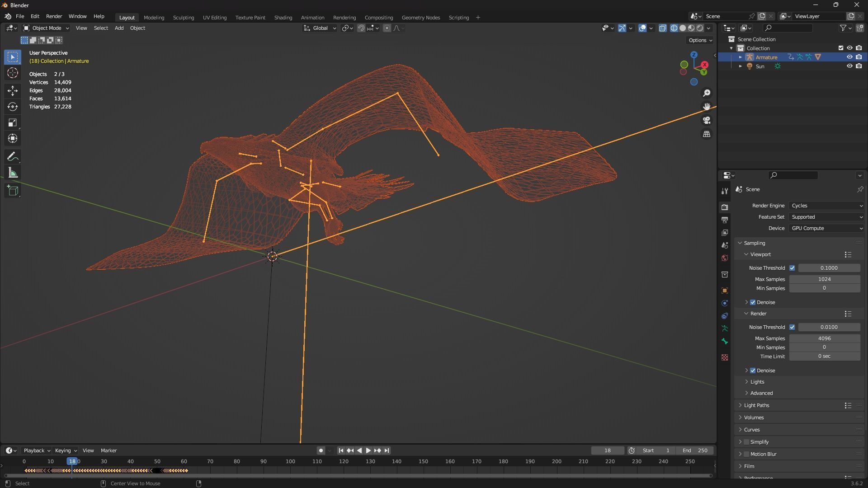The height and width of the screenshot is (488, 868).
Task: Open the File menu
Action: (x=20, y=16)
